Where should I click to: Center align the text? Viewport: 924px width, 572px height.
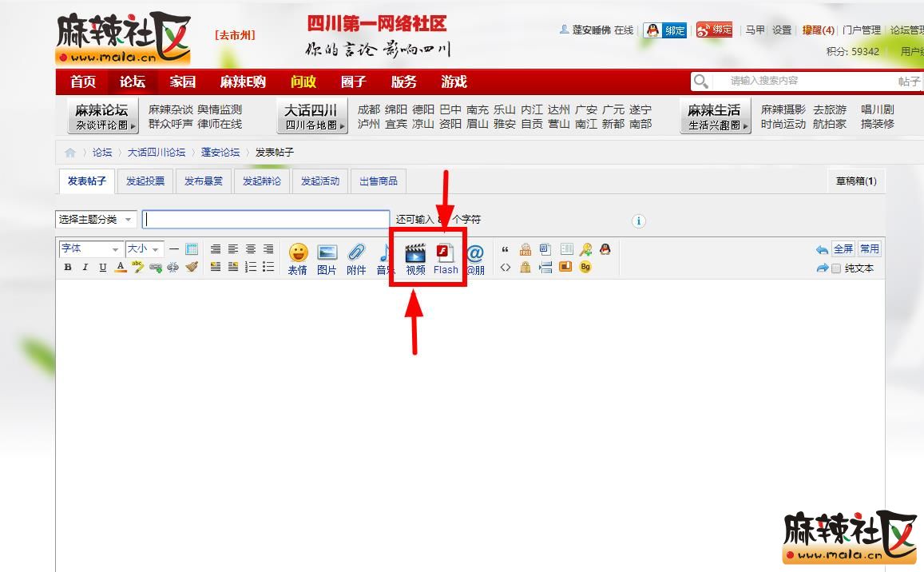251,248
